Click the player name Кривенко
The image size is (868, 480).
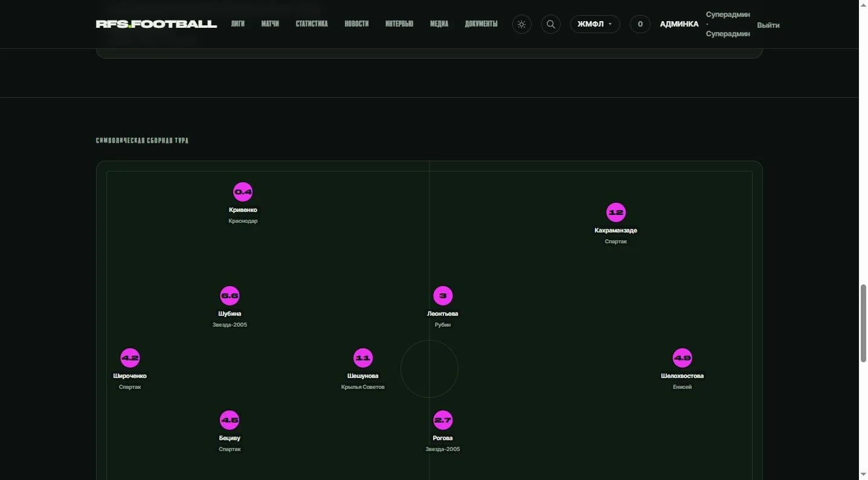243,210
